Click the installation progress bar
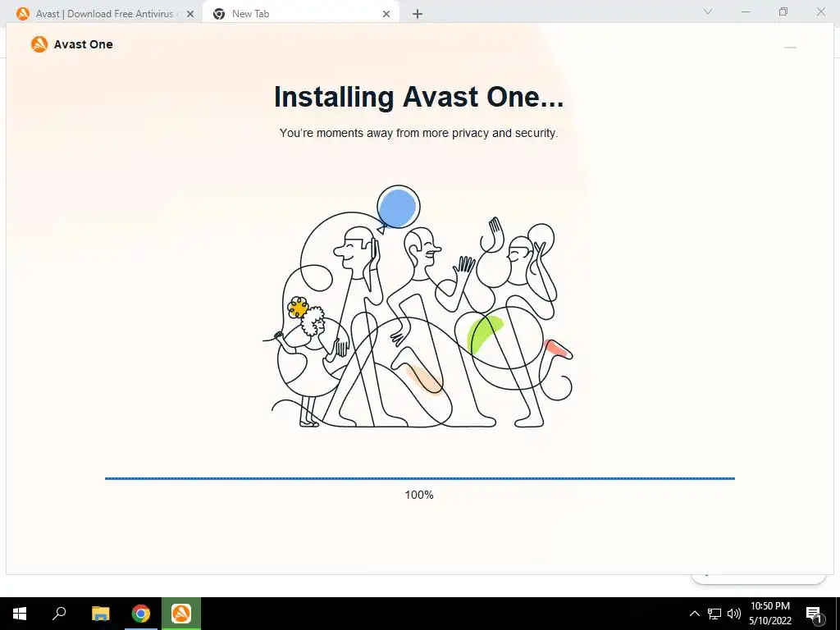 click(x=419, y=478)
